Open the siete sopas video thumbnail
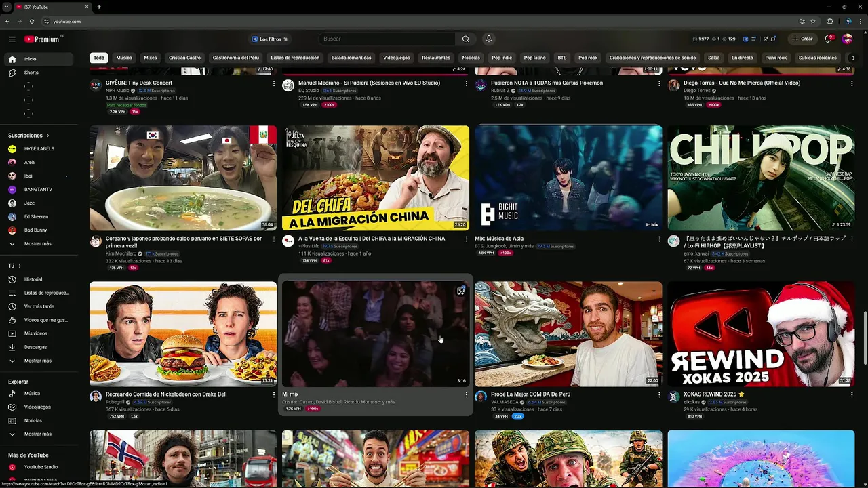Image resolution: width=868 pixels, height=488 pixels. [183, 178]
